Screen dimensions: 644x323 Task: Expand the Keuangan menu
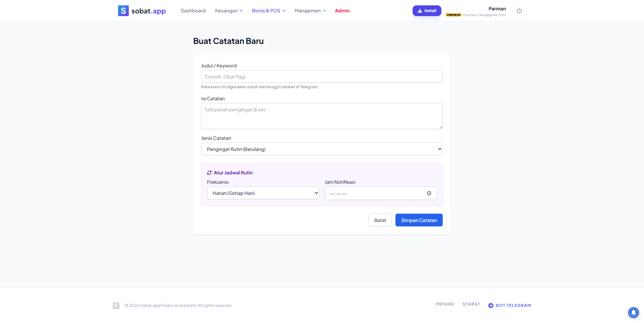tap(229, 11)
